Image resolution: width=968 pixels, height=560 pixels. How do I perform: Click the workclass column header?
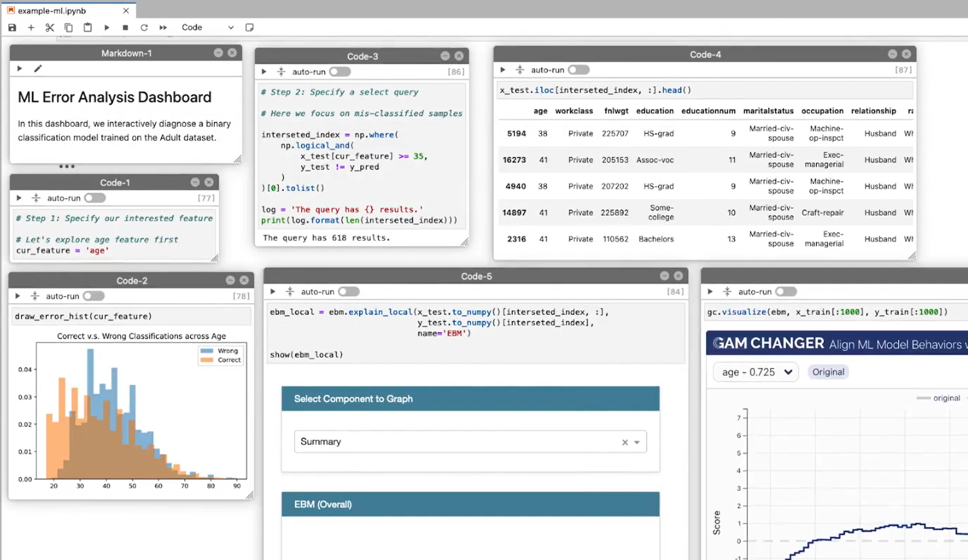click(574, 111)
